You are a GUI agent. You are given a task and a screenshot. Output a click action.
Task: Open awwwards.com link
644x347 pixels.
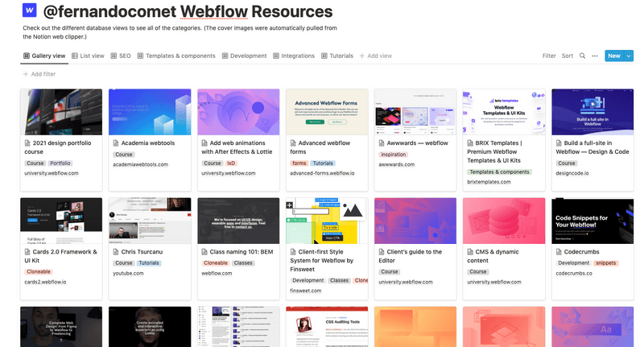(x=396, y=164)
